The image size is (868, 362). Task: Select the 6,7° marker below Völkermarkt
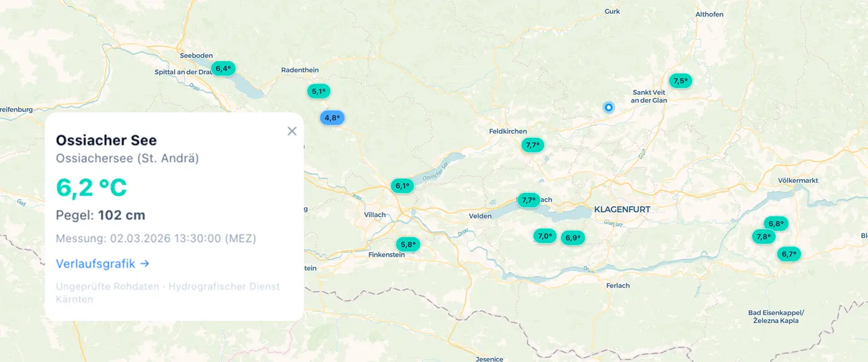(x=788, y=254)
